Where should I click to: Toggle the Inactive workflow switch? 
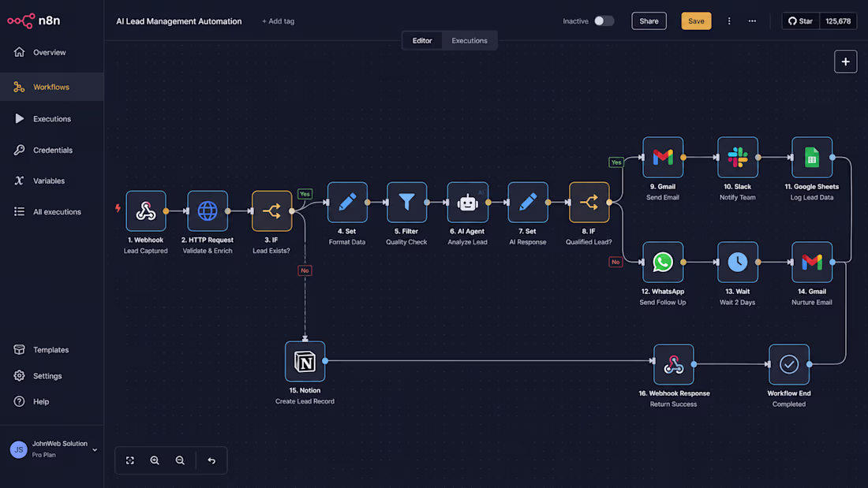pos(604,21)
